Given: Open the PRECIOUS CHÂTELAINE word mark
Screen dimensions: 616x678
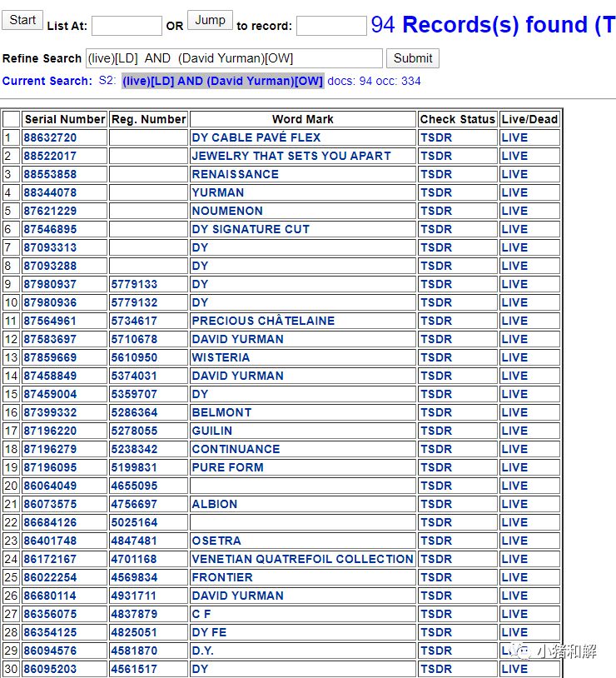Looking at the screenshot, I should pyautogui.click(x=263, y=321).
